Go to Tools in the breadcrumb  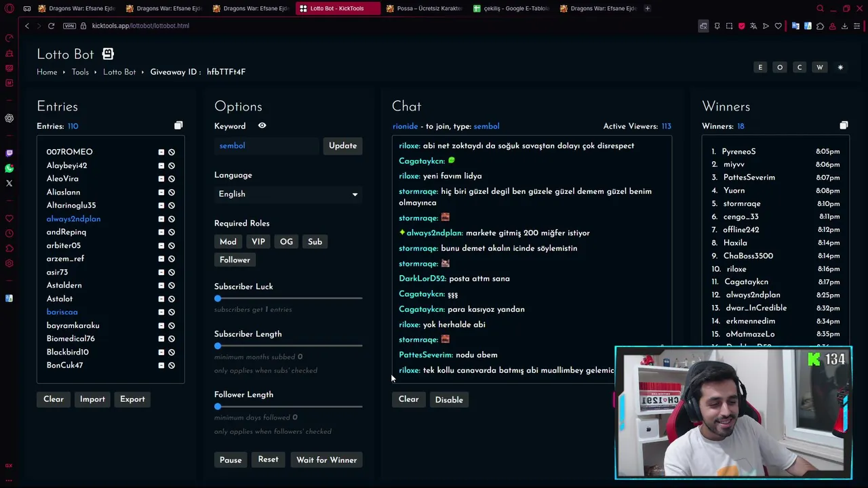80,72
